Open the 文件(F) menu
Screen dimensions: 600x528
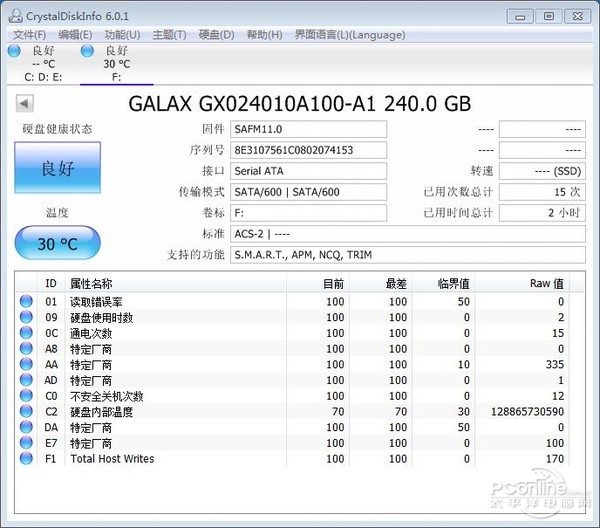click(x=29, y=35)
